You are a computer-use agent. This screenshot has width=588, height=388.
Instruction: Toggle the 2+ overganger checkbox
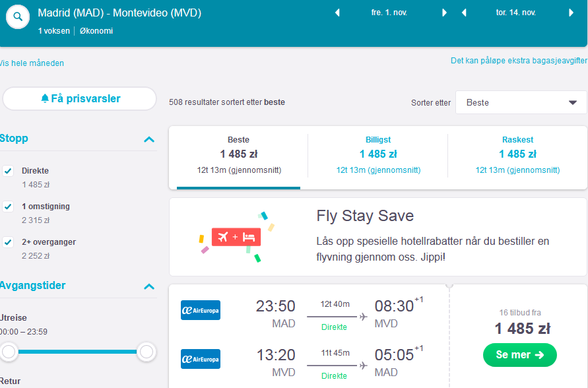click(x=8, y=242)
